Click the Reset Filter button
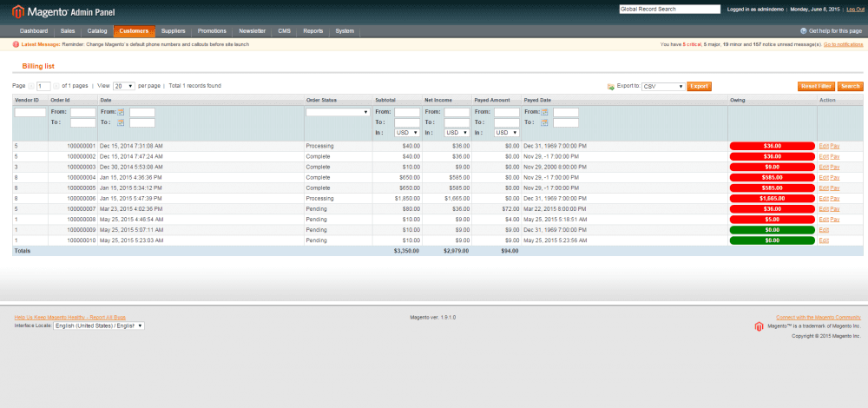Screen dimensions: 868x408 tap(816, 86)
